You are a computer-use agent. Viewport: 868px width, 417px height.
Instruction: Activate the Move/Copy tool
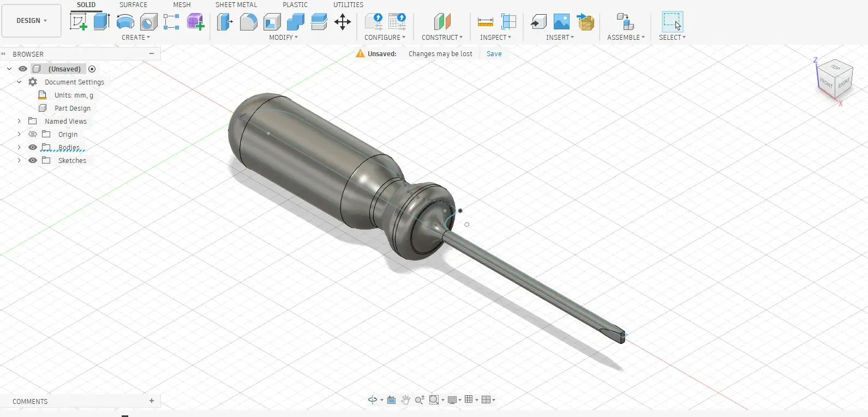tap(343, 22)
